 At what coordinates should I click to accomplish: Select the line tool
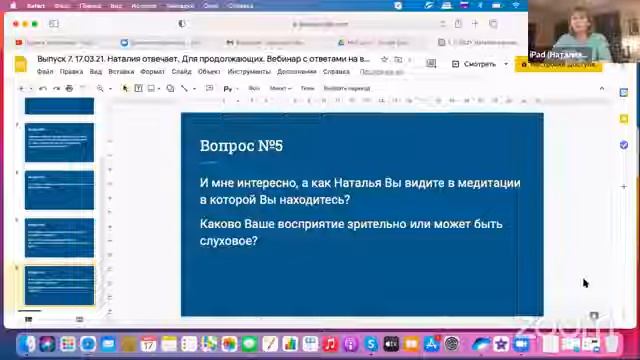tap(184, 88)
